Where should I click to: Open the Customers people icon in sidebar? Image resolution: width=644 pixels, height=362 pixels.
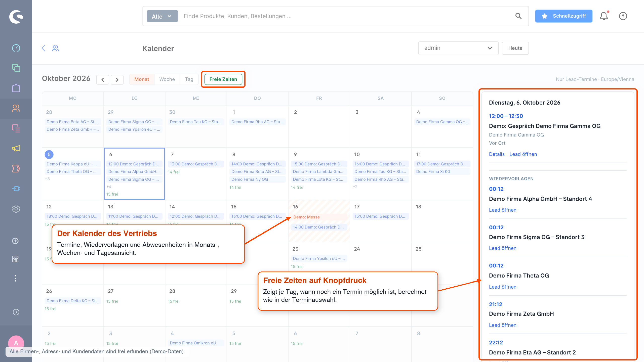coord(16,108)
